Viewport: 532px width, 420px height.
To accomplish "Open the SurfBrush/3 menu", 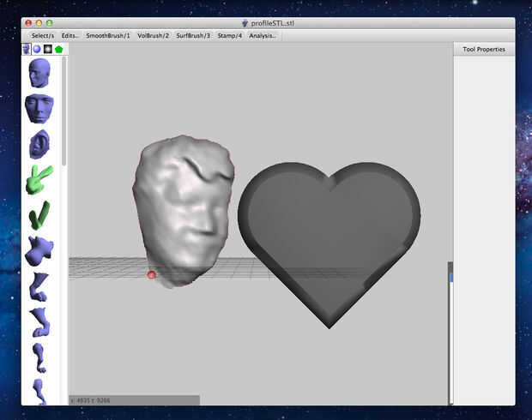I will (x=193, y=36).
